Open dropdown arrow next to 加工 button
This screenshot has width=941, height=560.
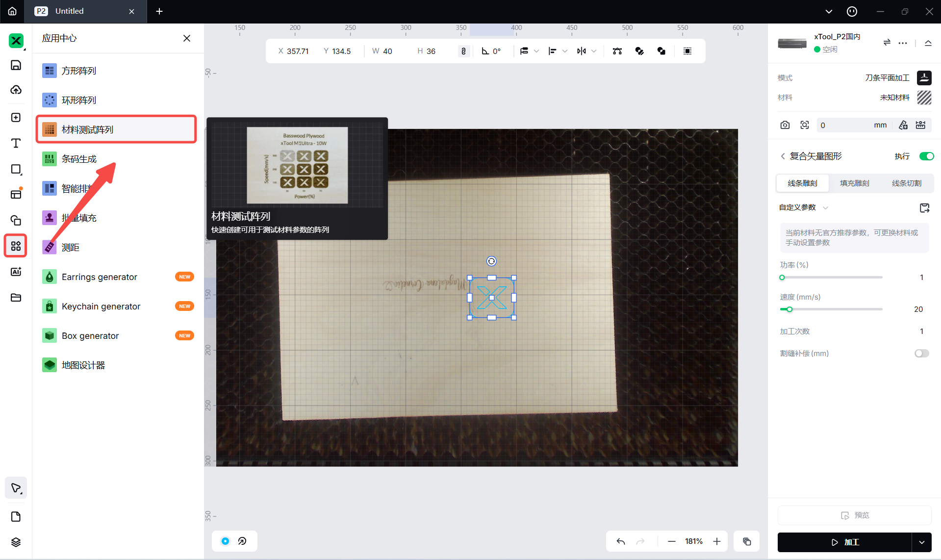click(x=922, y=542)
